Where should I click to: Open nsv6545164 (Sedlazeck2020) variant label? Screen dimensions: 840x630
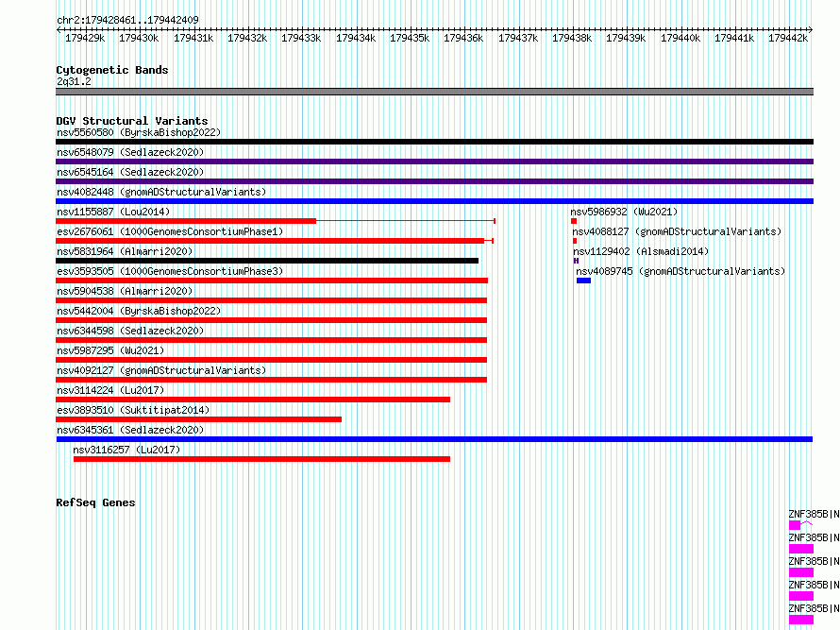click(130, 172)
